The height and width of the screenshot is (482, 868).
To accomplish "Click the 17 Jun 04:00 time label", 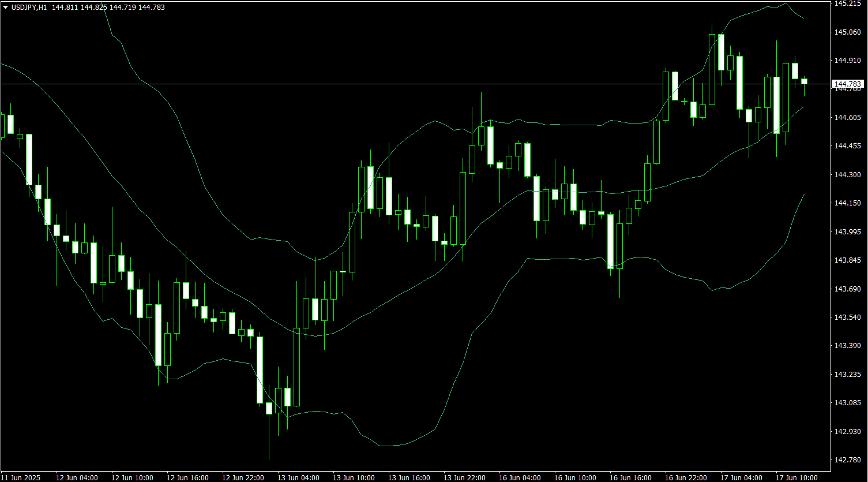I will pyautogui.click(x=741, y=478).
